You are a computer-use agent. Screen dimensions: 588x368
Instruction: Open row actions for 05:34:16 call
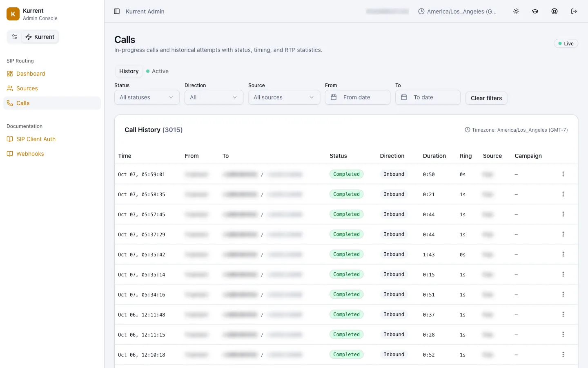(563, 294)
